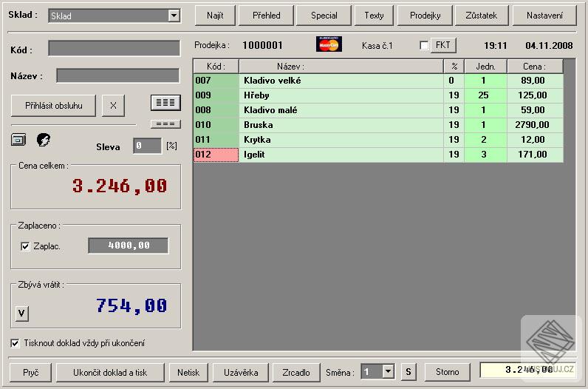Click the V button in Zbývá vrátit
The height and width of the screenshot is (389, 588).
(21, 313)
